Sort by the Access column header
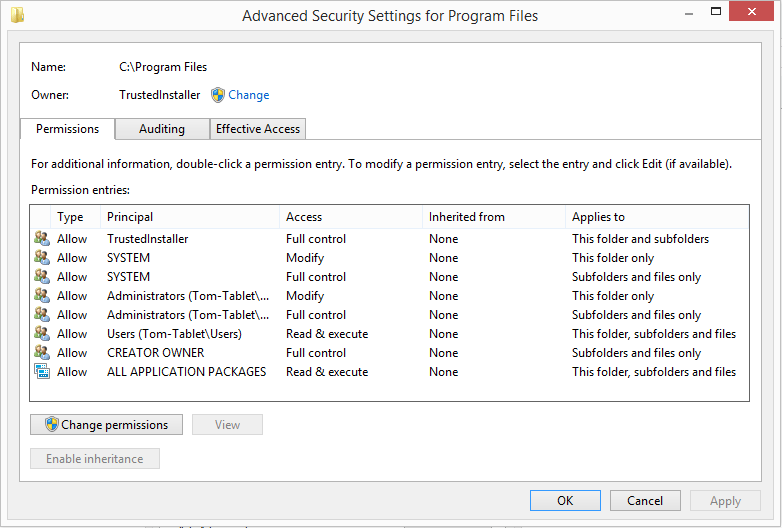The height and width of the screenshot is (528, 782). coord(351,217)
